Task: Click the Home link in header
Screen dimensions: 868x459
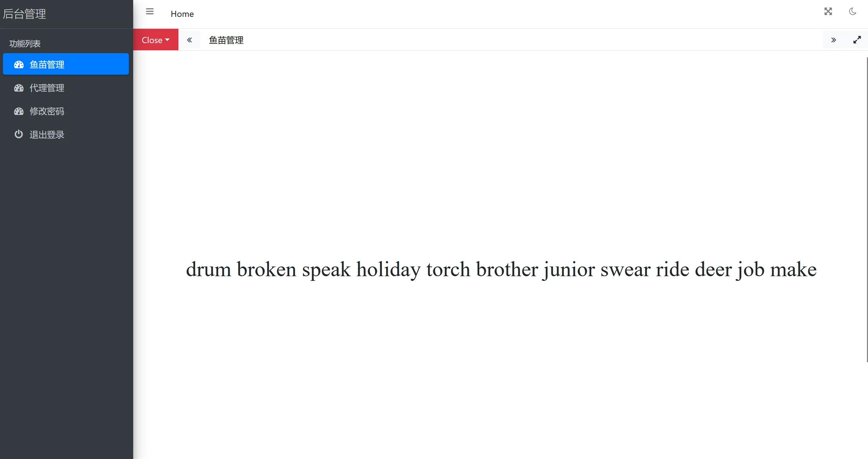Action: pyautogui.click(x=182, y=14)
